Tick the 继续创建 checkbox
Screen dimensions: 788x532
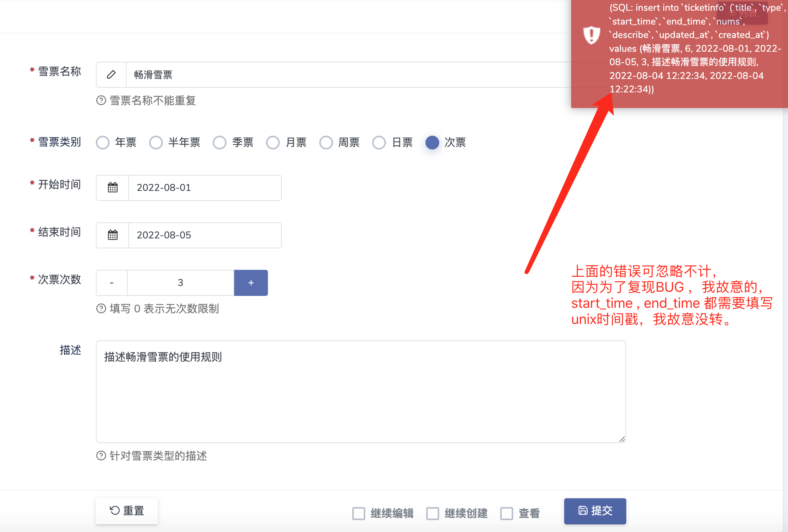pos(433,513)
